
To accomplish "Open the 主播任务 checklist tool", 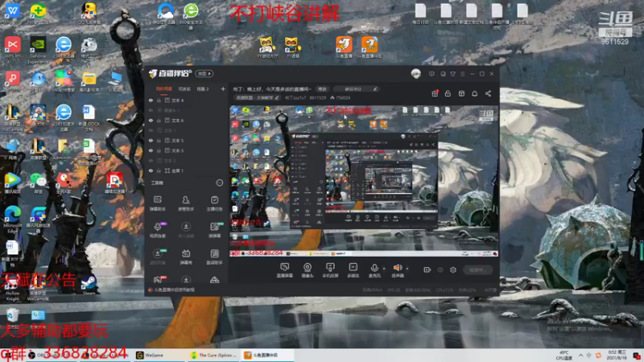I will click(x=214, y=204).
